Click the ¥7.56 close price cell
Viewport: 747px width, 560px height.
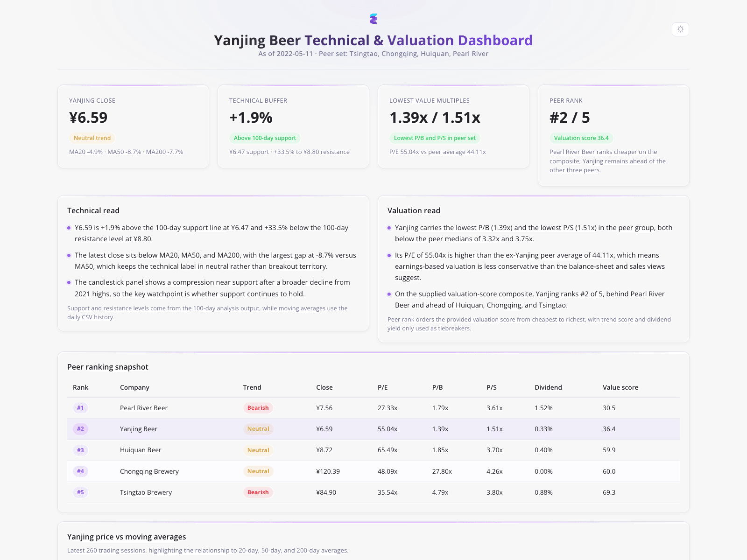click(324, 408)
